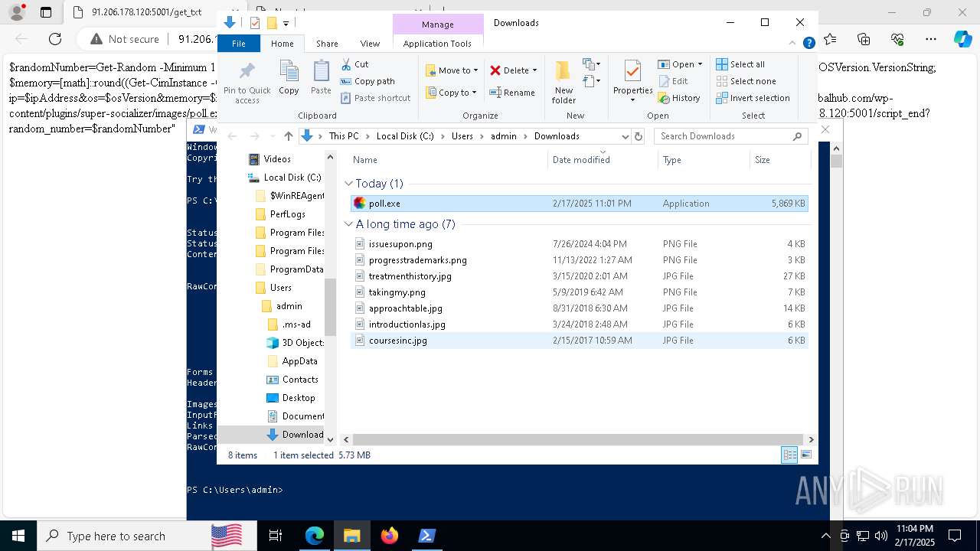
Task: Open the Copy to dropdown
Action: coord(452,93)
